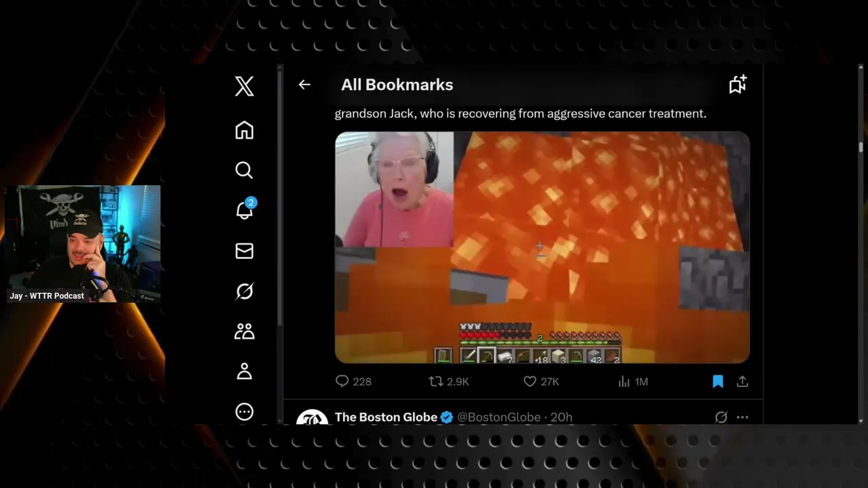
Task: Click The Boston Globe avatar
Action: tap(313, 418)
